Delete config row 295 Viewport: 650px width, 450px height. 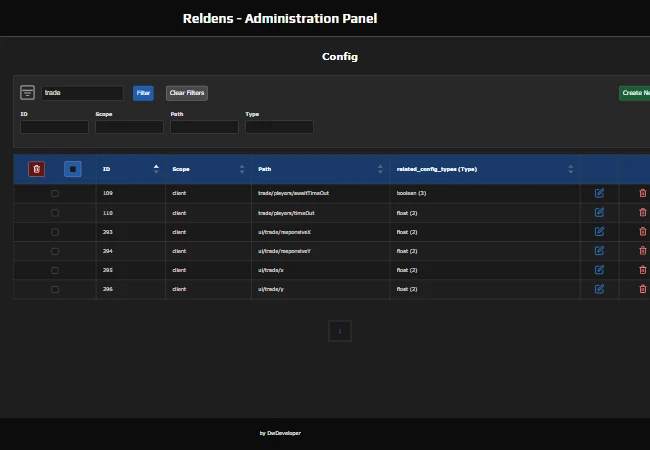[643, 270]
